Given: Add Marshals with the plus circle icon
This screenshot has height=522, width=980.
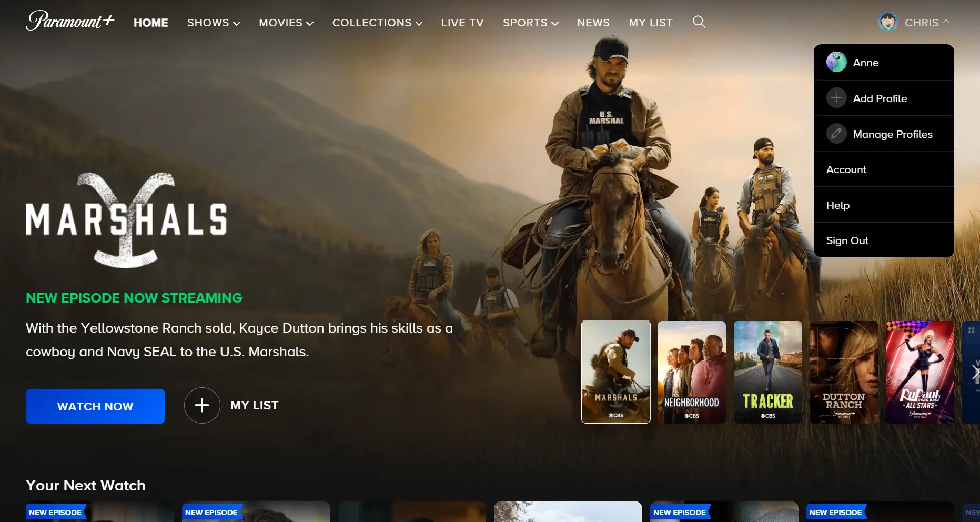Looking at the screenshot, I should pos(202,405).
